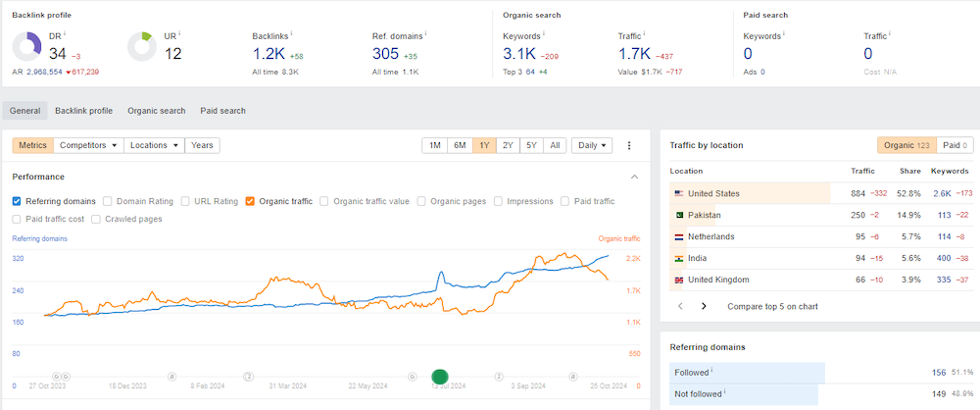
Task: Open the Locations dropdown
Action: coord(155,145)
